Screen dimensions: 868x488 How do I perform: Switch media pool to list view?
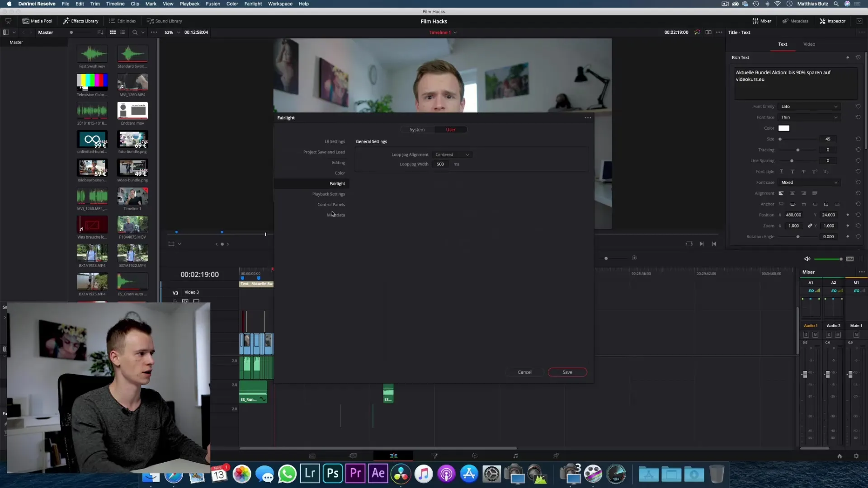pos(123,33)
